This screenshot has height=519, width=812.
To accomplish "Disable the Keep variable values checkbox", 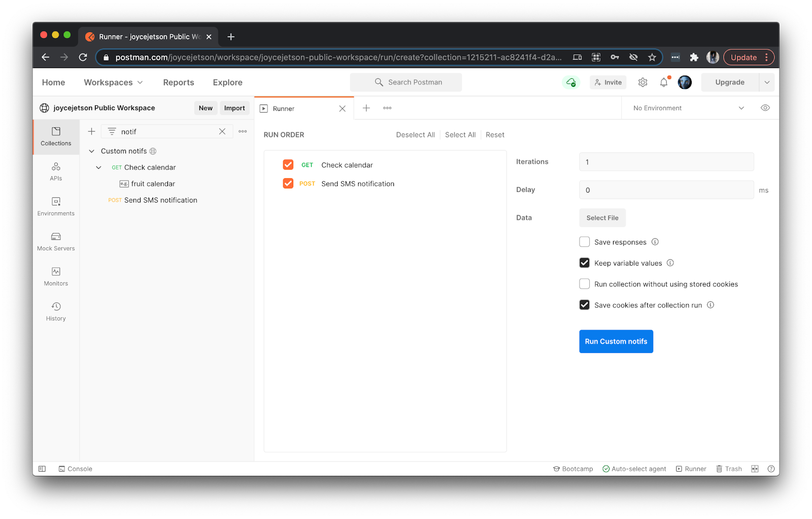I will pyautogui.click(x=585, y=263).
